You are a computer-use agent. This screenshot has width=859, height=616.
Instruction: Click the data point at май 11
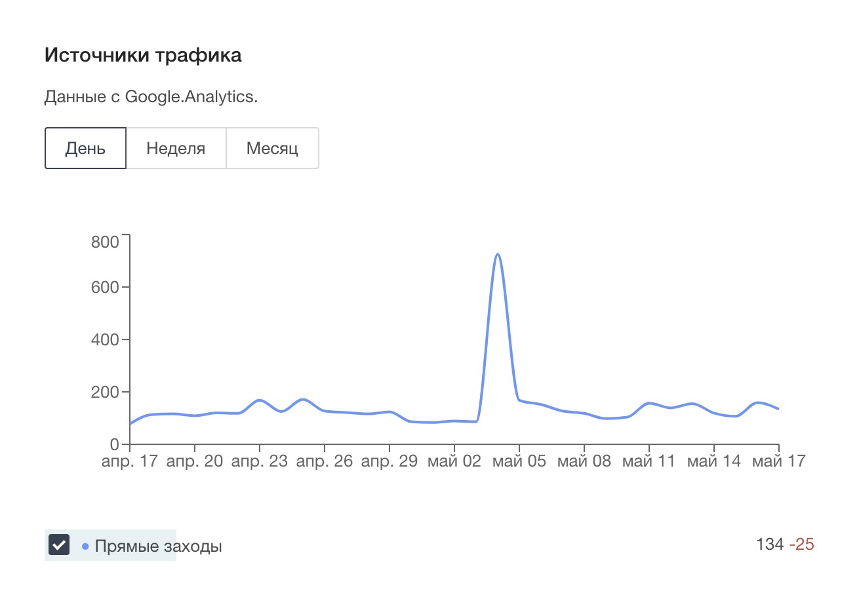(x=649, y=404)
